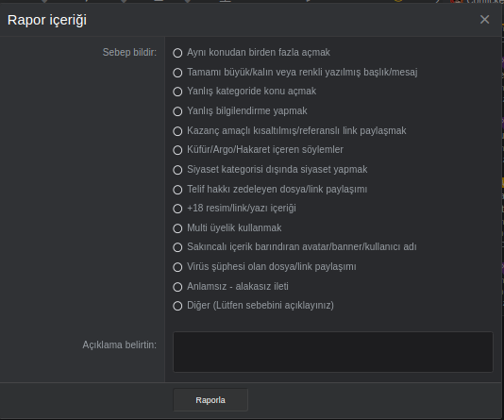This screenshot has width=504, height=420.
Task: Select 'Aynı konudan birden fazla açmak' reason
Action: [177, 53]
